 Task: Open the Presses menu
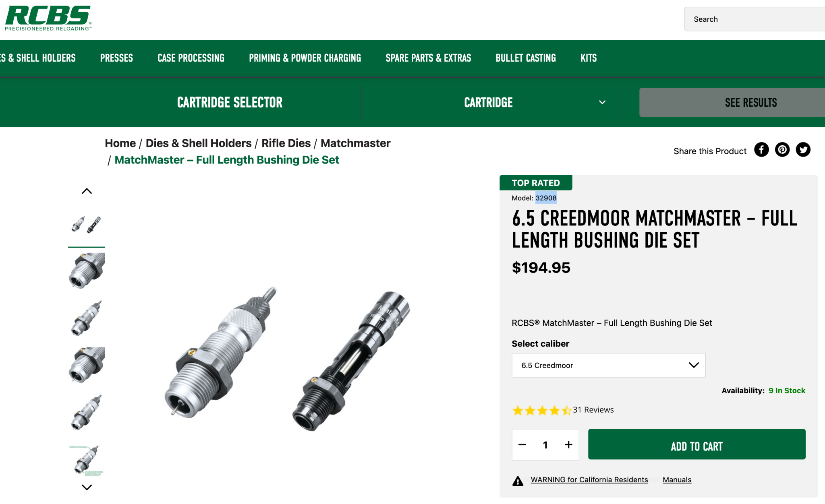116,58
